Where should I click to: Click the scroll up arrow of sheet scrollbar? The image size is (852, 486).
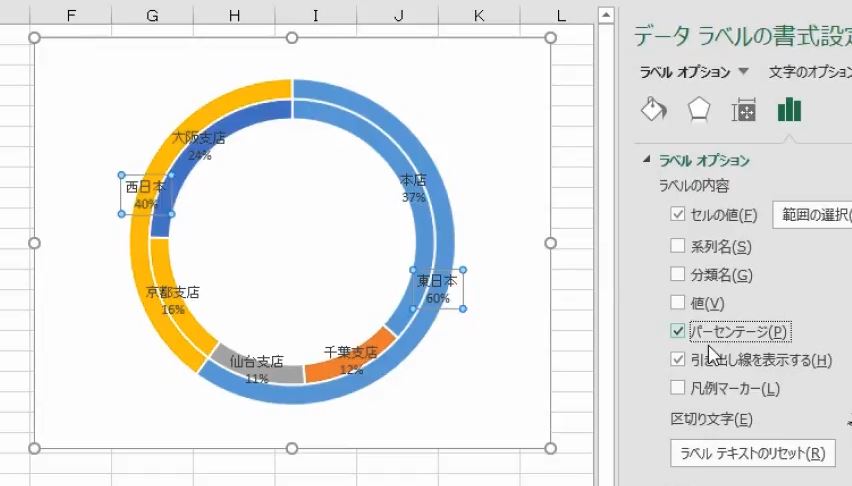[x=606, y=15]
